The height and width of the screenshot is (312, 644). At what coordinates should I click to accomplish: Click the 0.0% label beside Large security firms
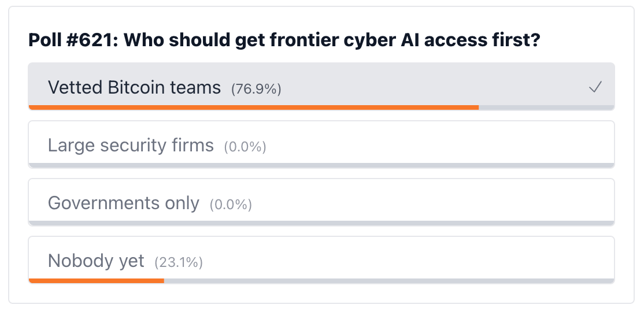245,147
